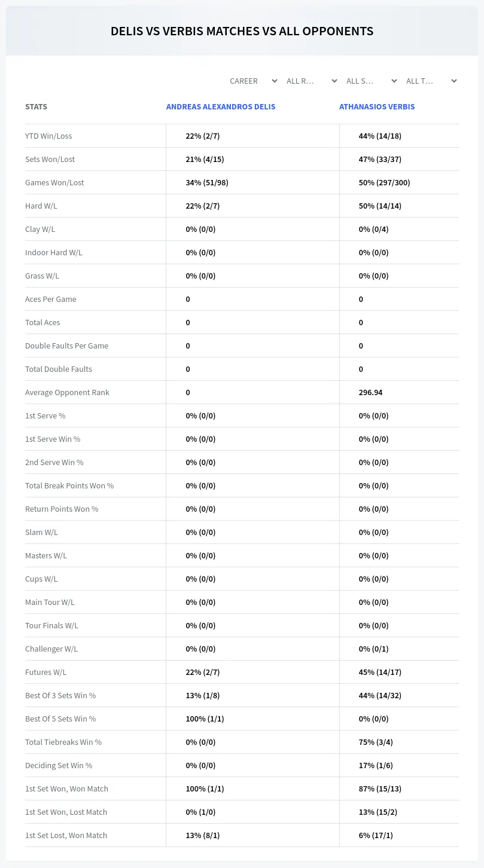Click Verbis's Total Tiebreaks Win % value
The image size is (484, 868).
[x=376, y=742]
